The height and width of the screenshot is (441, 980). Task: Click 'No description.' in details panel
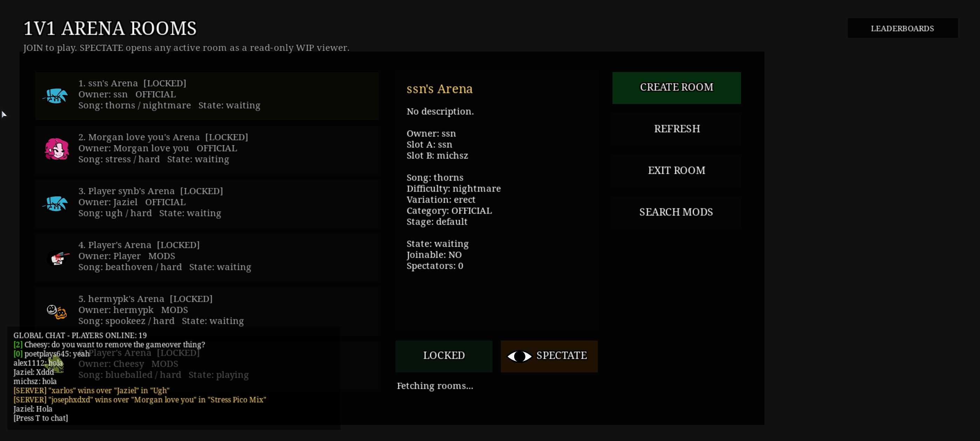pyautogui.click(x=440, y=112)
